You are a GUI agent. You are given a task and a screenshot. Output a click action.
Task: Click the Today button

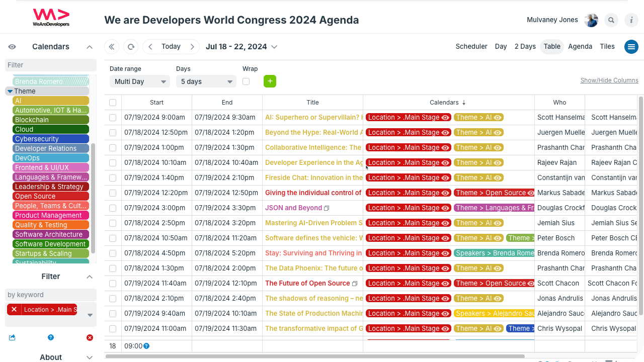171,46
